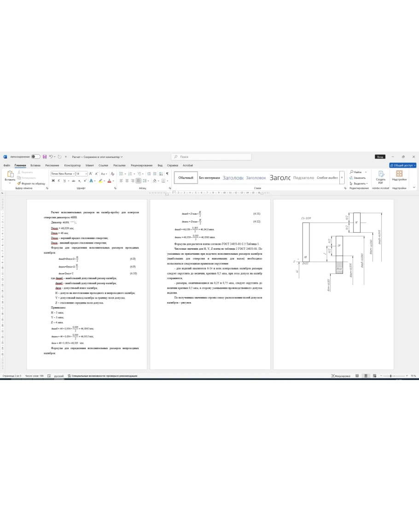The height and width of the screenshot is (532, 419).
Task: Click the Общий доступ share button
Action: click(402, 165)
